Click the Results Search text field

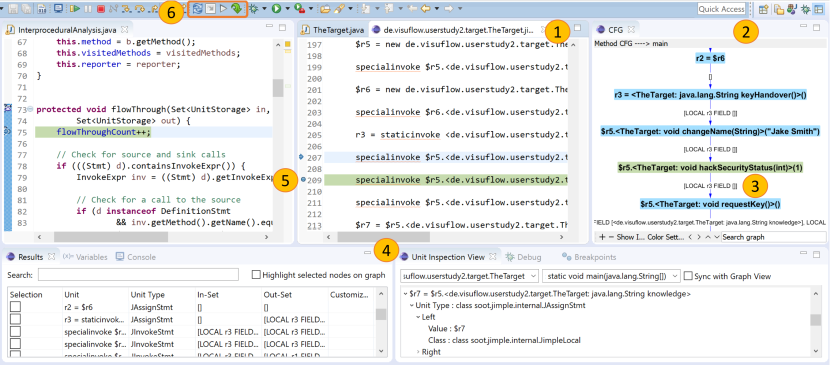point(138,275)
